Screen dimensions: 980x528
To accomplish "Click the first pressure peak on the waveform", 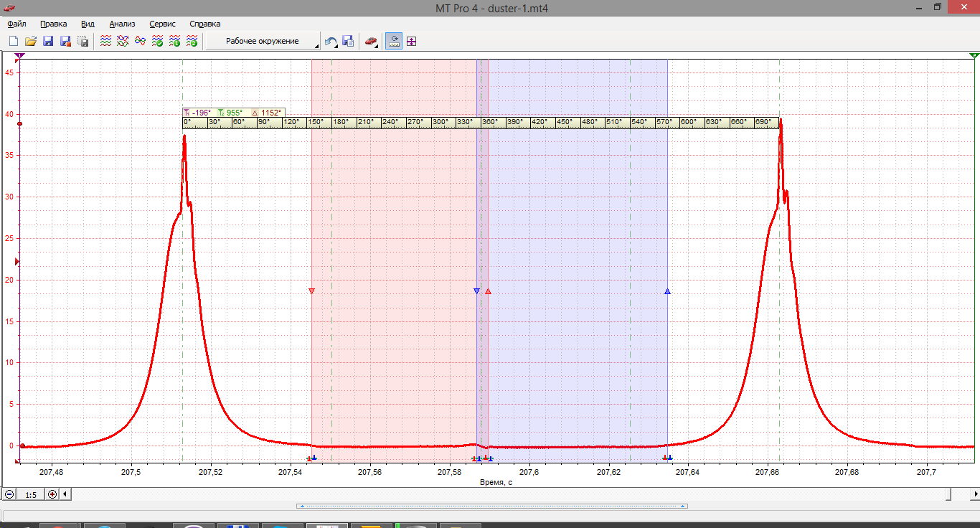I will pos(184,136).
